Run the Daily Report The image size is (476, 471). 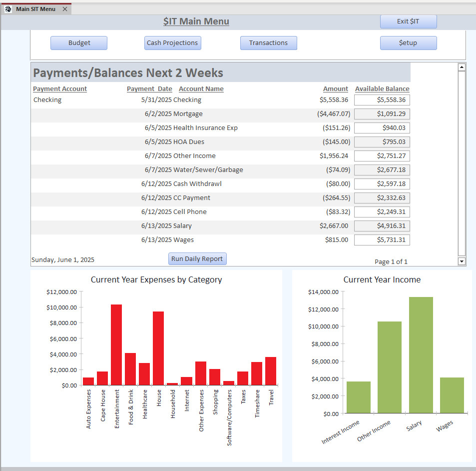coord(197,258)
